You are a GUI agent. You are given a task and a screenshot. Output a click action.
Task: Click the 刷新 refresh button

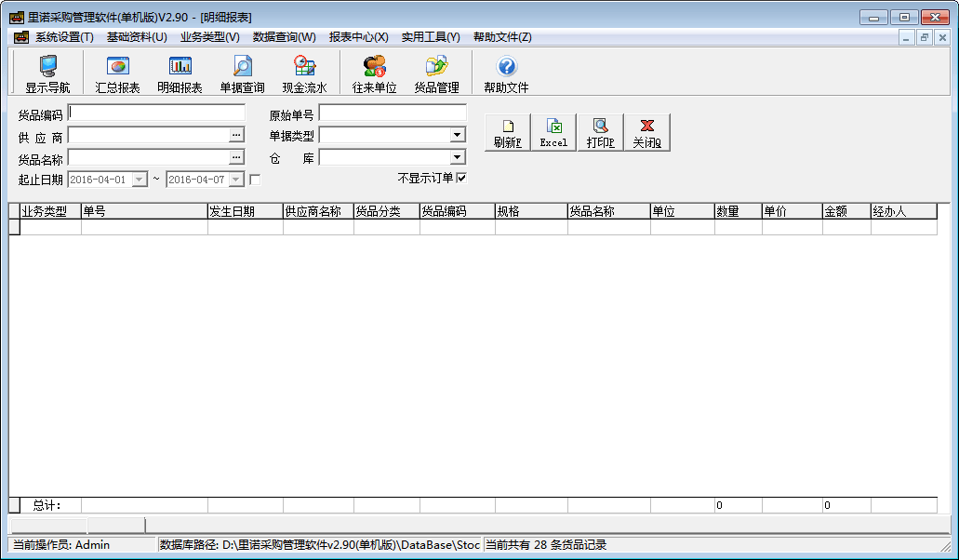[507, 132]
